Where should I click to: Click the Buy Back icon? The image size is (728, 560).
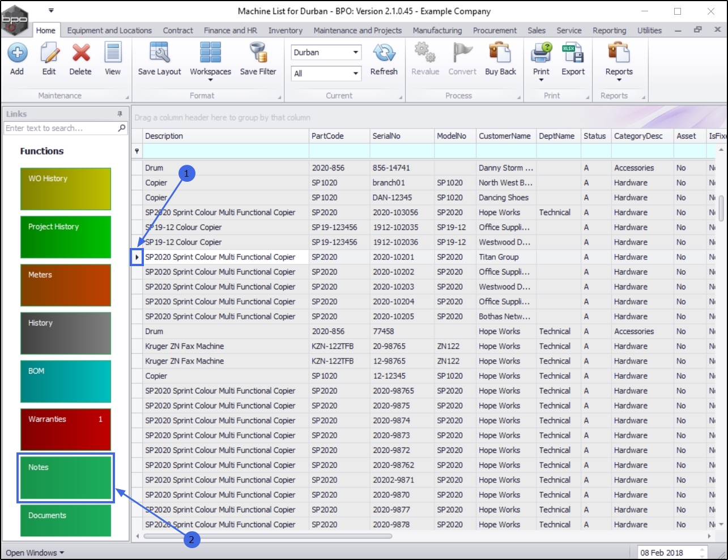(x=500, y=54)
